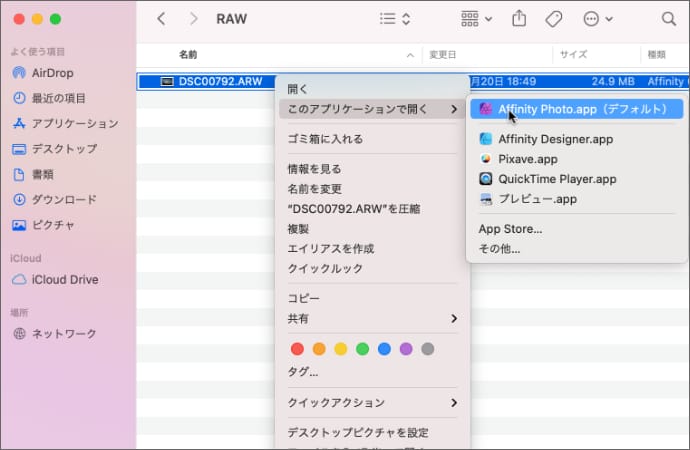Viewport: 690px width, 450px height.
Task: Select プレビュー.app in the submenu
Action: coord(538,199)
